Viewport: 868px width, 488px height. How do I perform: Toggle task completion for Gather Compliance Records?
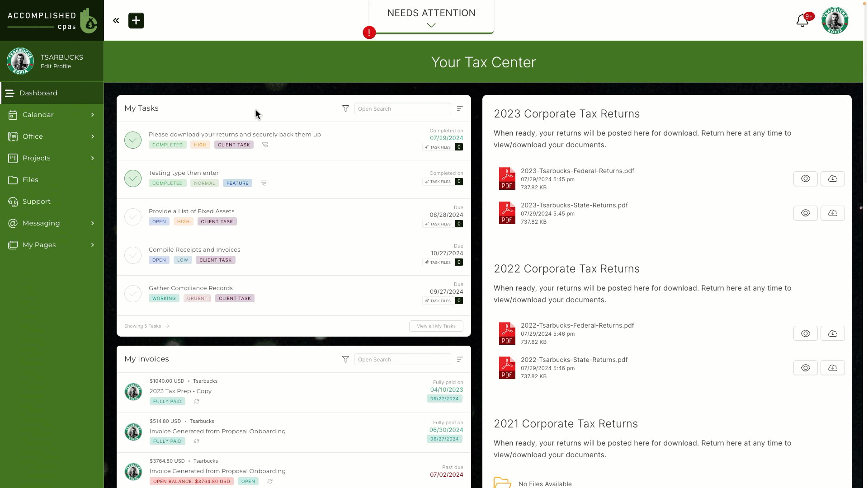(132, 293)
